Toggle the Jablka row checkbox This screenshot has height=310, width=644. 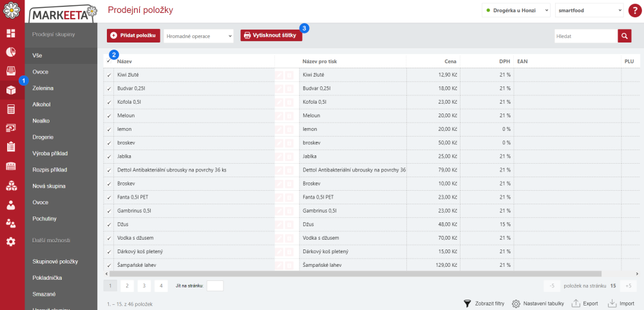(x=109, y=157)
